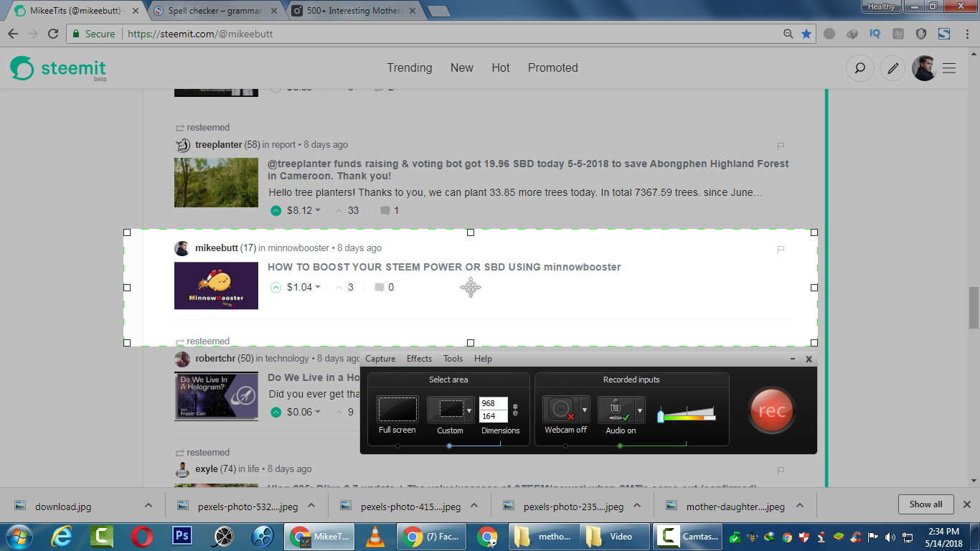The height and width of the screenshot is (551, 980).
Task: Open the treeplanter author link
Action: coord(219,145)
